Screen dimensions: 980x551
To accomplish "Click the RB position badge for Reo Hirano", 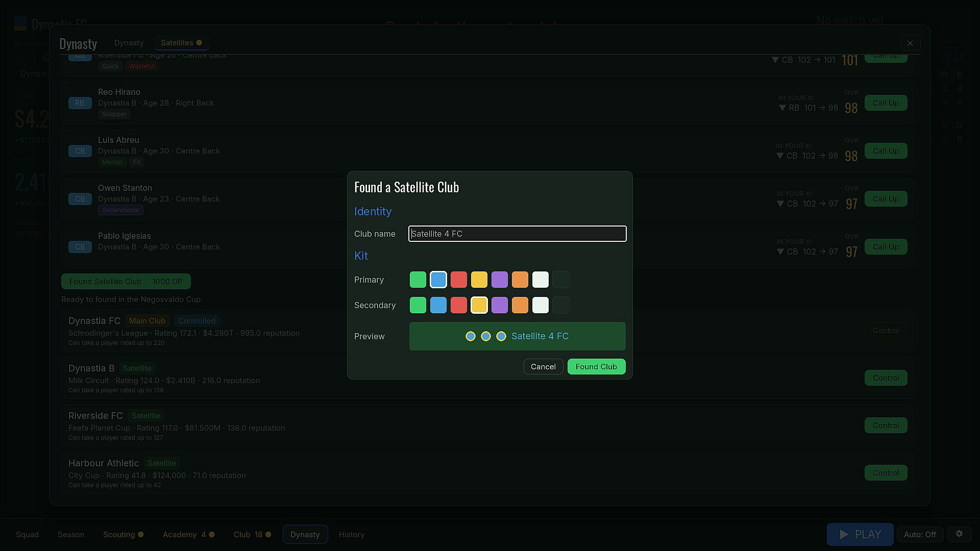I will coord(80,103).
